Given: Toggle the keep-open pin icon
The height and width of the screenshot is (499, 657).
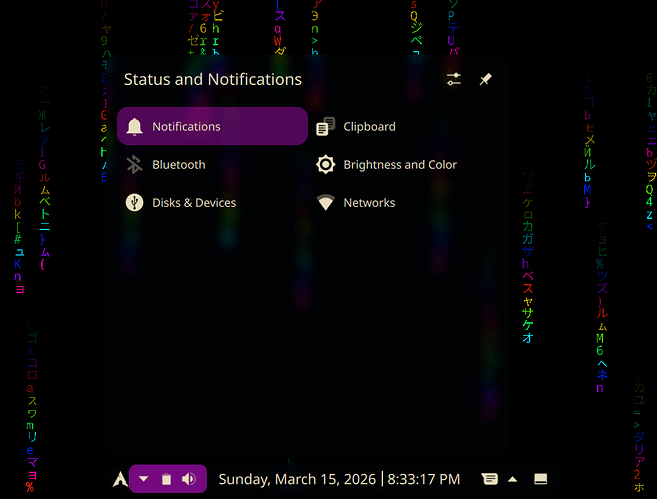Looking at the screenshot, I should point(486,80).
